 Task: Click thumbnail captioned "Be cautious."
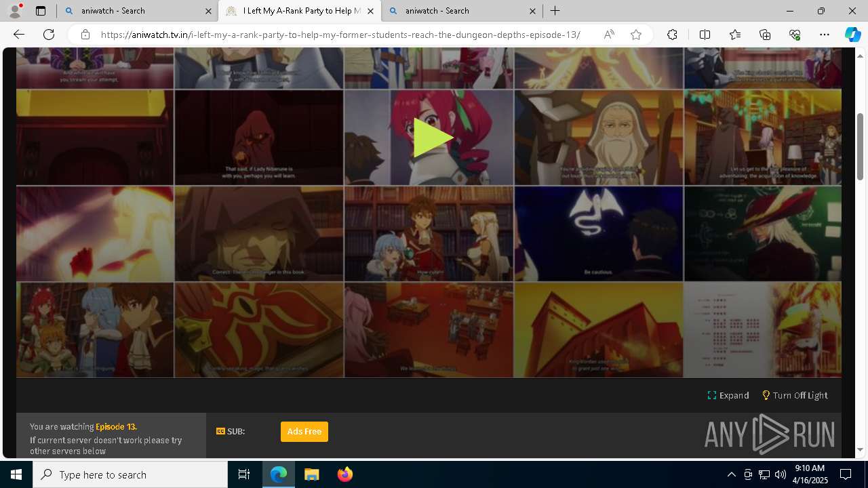[x=599, y=234]
